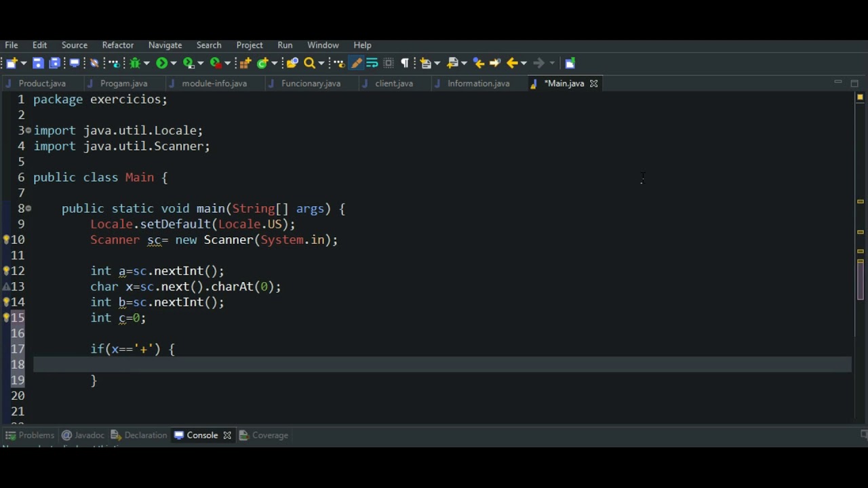Screen dimensions: 868x488
Task: Expand the Next Annotation dropdown arrow
Action: tap(437, 64)
